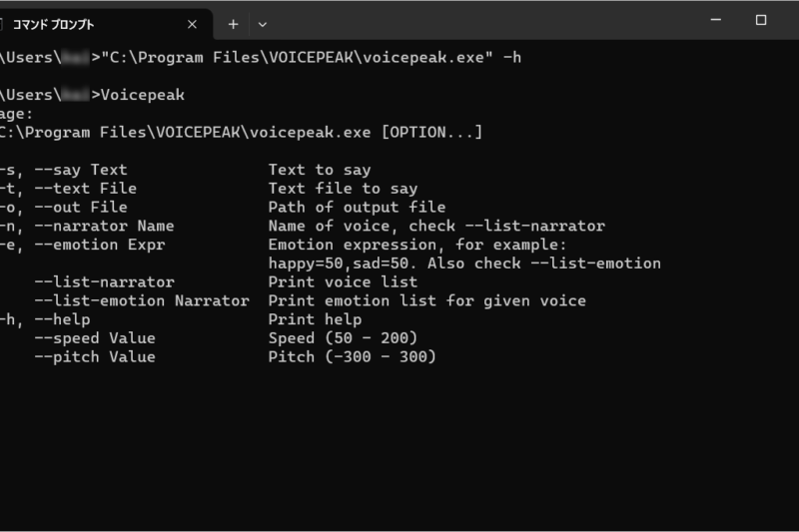Click the "--list-emotion Narrator" option

pyautogui.click(x=142, y=300)
